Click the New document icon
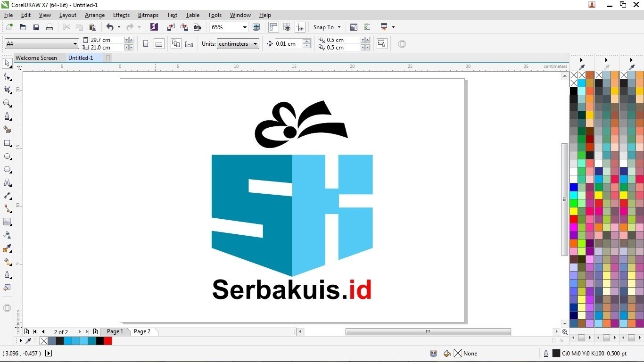Screen dimensions: 644x363 click(9, 27)
